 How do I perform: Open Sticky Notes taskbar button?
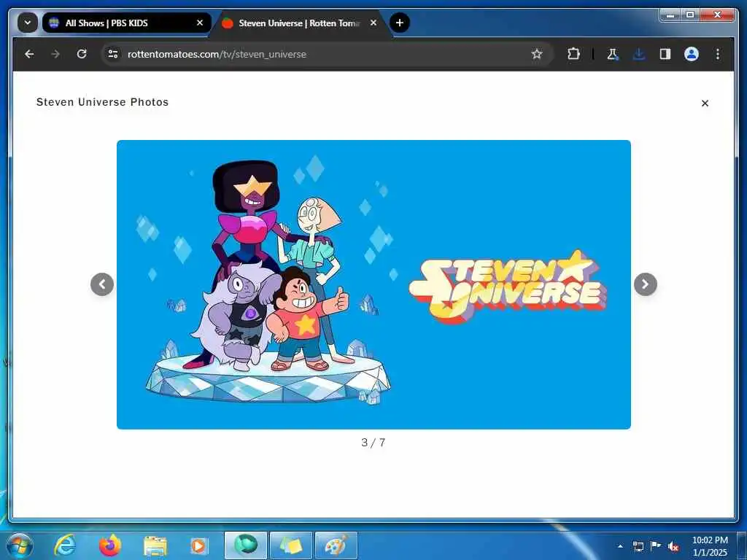291,545
